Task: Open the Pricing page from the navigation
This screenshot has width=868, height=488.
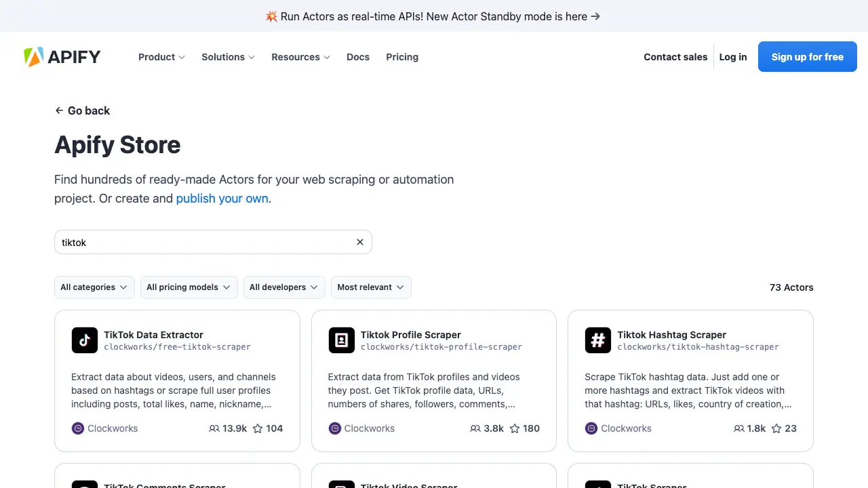Action: point(402,57)
